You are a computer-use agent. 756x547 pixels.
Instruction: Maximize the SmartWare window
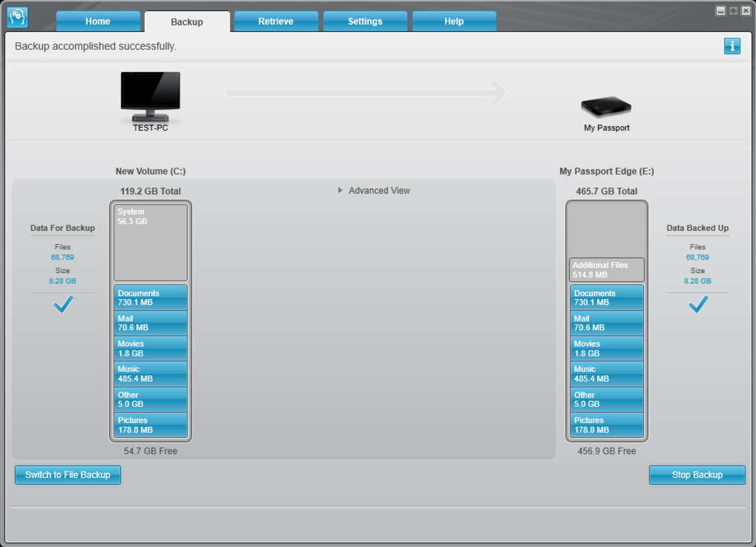click(733, 10)
